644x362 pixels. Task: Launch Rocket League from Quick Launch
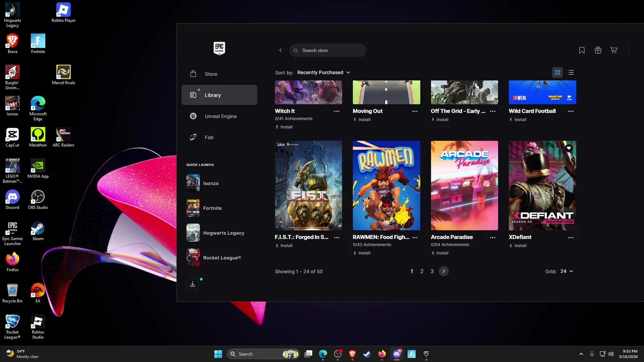point(219,257)
